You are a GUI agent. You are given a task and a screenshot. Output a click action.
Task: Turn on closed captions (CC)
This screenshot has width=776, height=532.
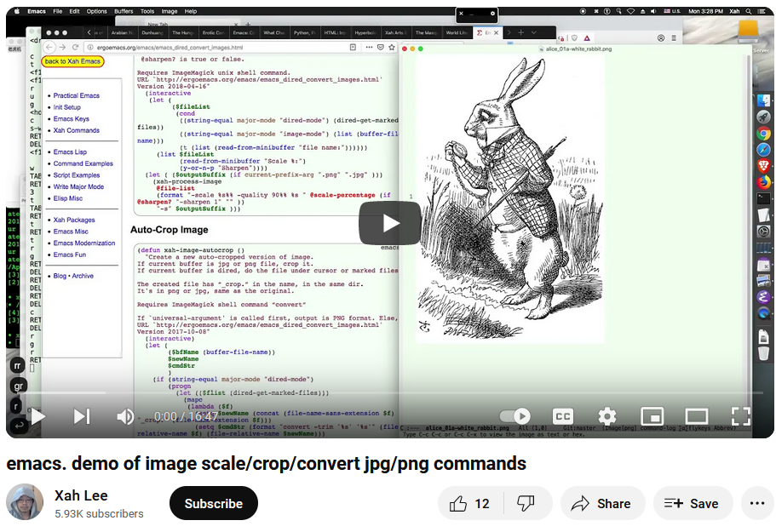tap(563, 416)
